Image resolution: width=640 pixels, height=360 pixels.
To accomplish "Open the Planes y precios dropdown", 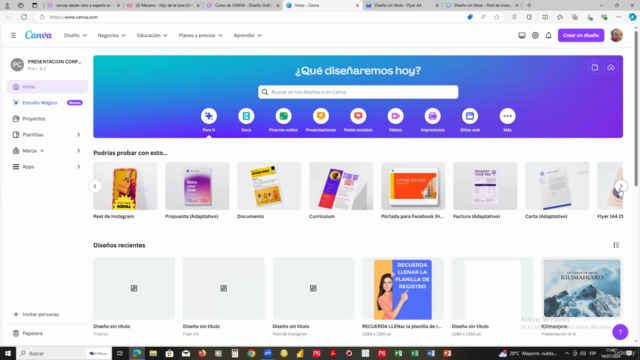I will pos(200,36).
